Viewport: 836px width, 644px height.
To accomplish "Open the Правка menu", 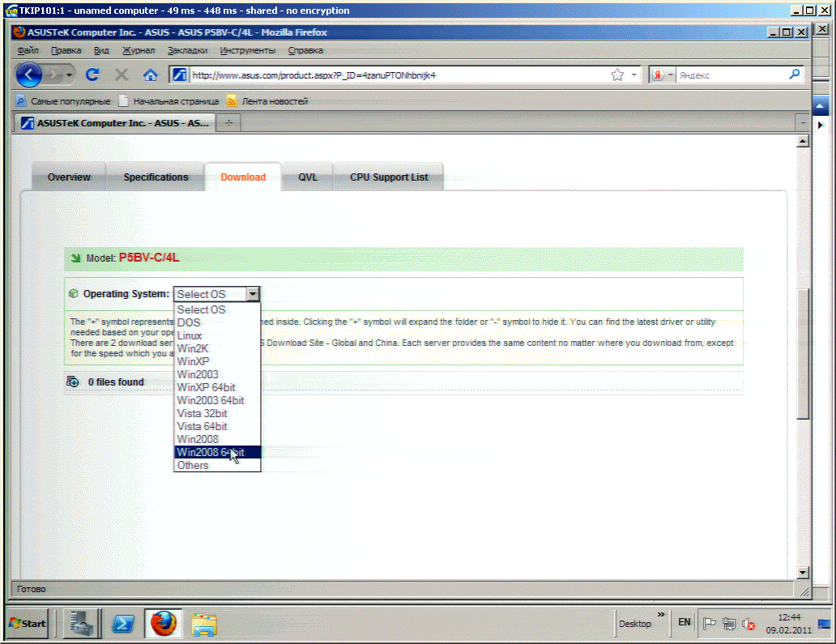I will click(66, 50).
